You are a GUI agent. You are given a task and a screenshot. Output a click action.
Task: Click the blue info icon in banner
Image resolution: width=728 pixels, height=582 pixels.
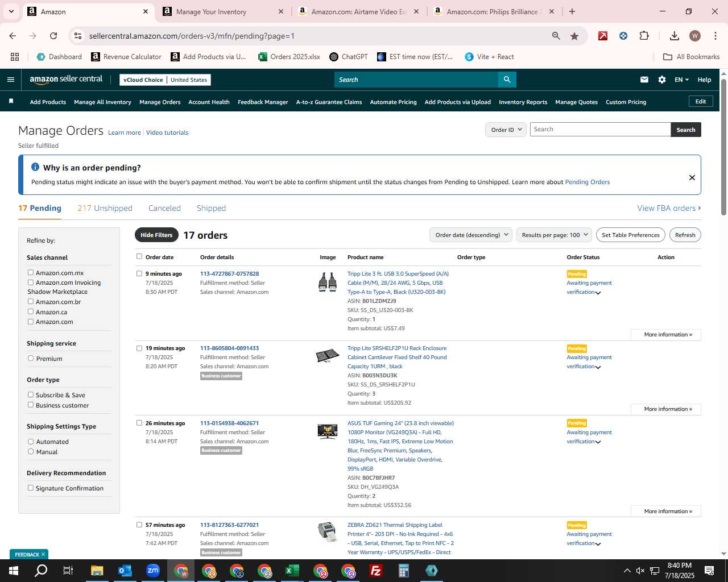[x=35, y=167]
